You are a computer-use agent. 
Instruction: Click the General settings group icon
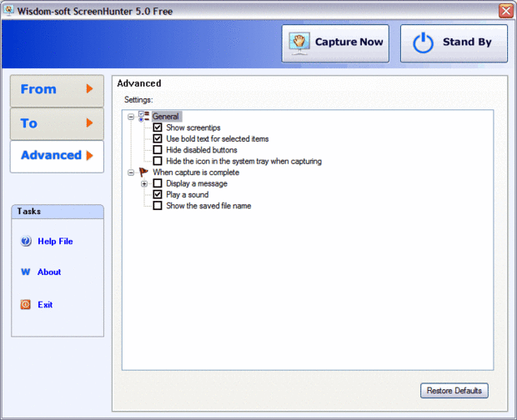coord(143,117)
